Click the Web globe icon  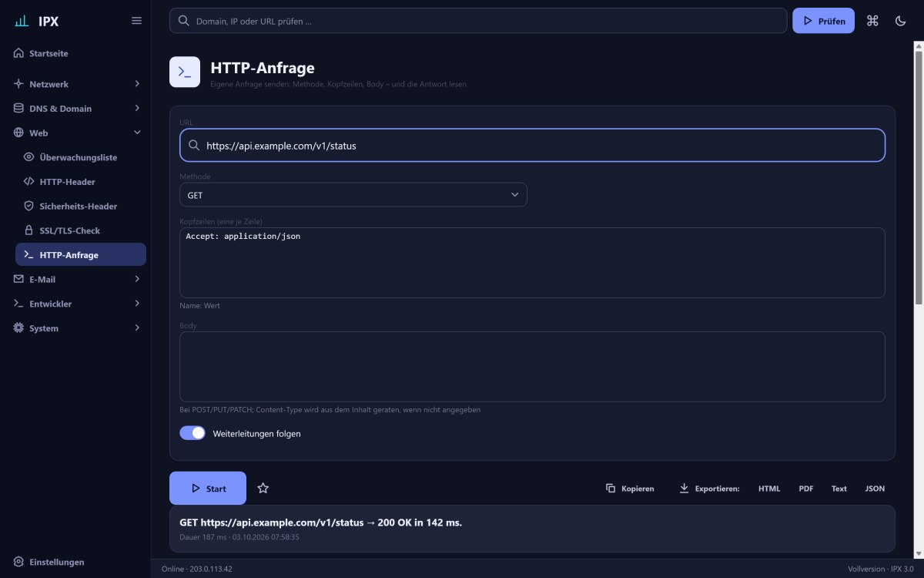(18, 133)
